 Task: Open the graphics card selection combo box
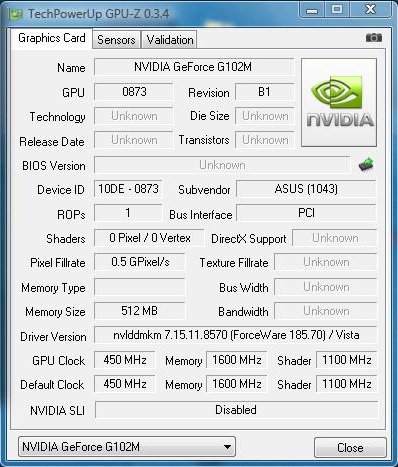[127, 447]
